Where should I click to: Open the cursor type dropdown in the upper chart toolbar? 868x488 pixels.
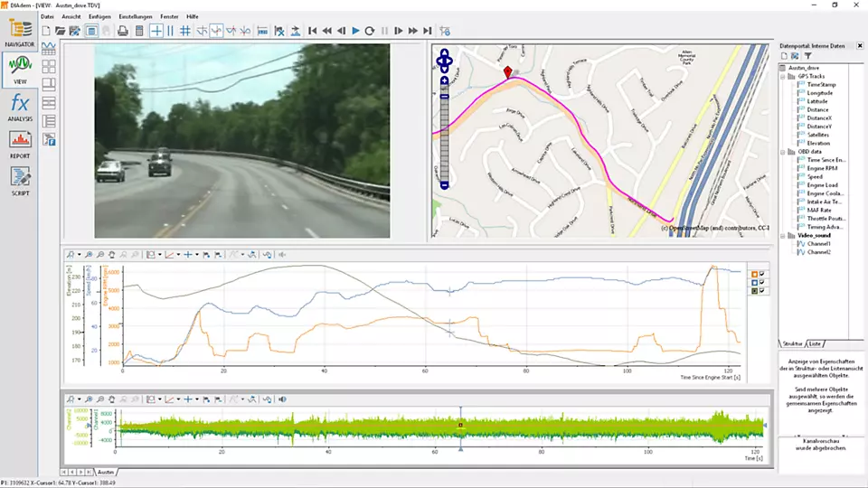pyautogui.click(x=197, y=255)
